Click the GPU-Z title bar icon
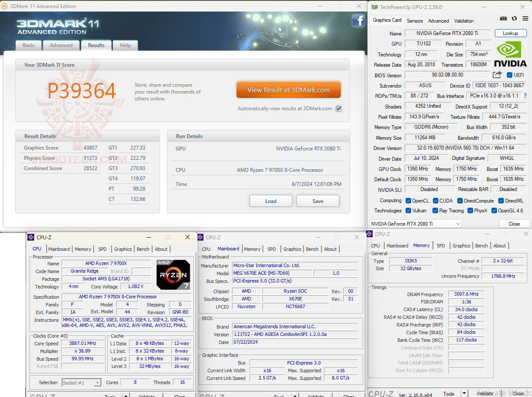532x397 pixels. pos(375,7)
